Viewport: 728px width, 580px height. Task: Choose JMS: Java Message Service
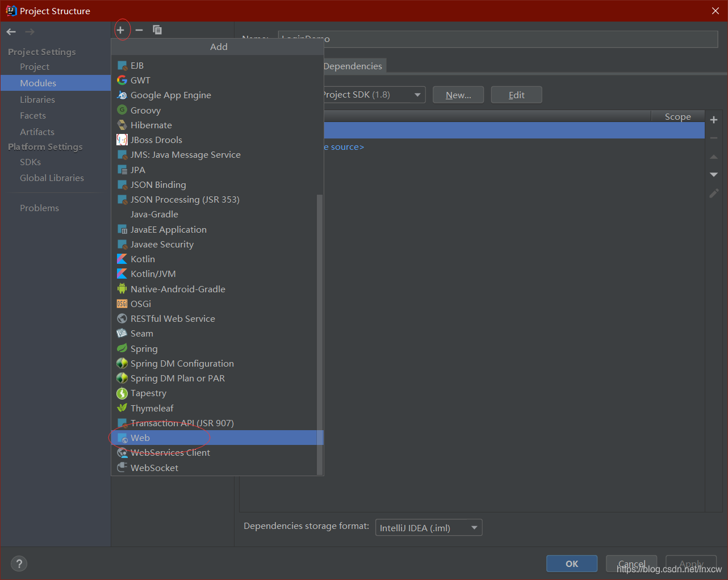pyautogui.click(x=217, y=154)
